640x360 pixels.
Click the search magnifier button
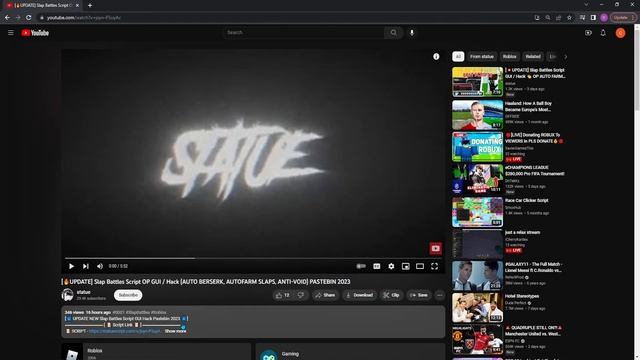click(393, 33)
